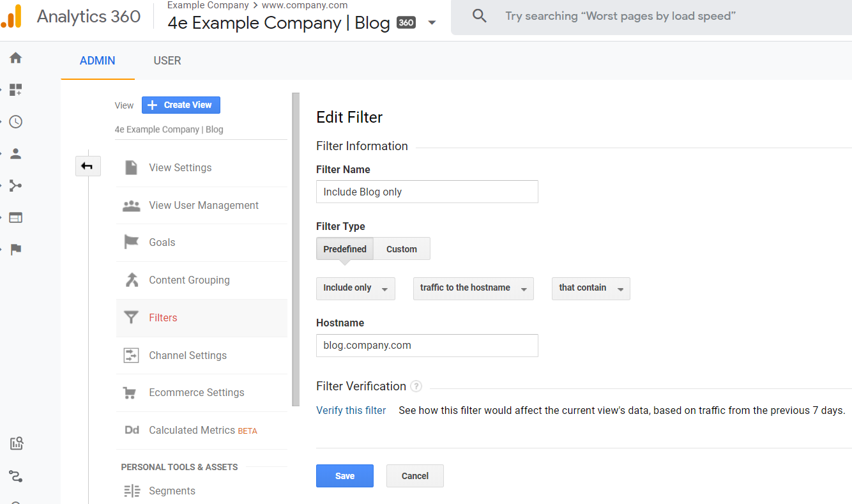Click the 'Verify this filter' link
This screenshot has height=504, width=852.
(x=351, y=411)
